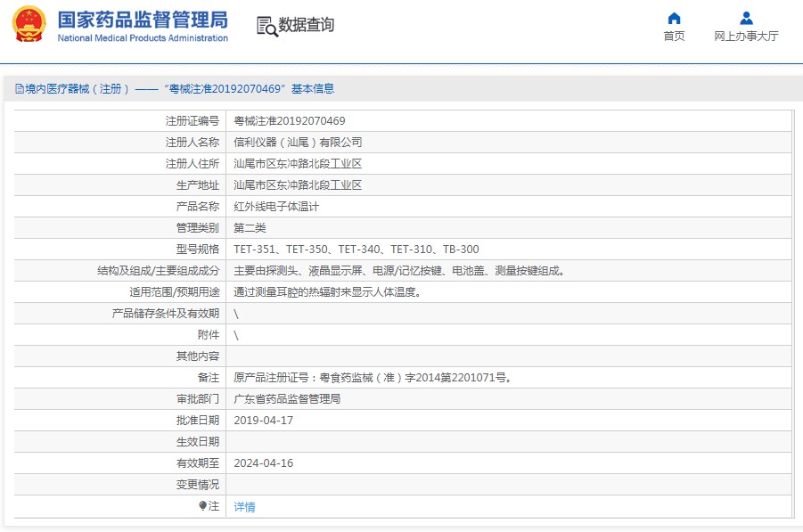Open the 首页 home icon
The image size is (803, 532).
(x=674, y=19)
